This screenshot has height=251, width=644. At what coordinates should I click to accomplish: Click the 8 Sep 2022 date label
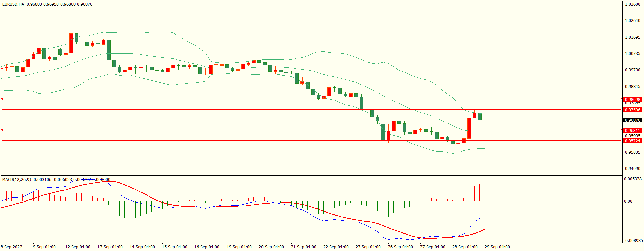[x=11, y=247]
